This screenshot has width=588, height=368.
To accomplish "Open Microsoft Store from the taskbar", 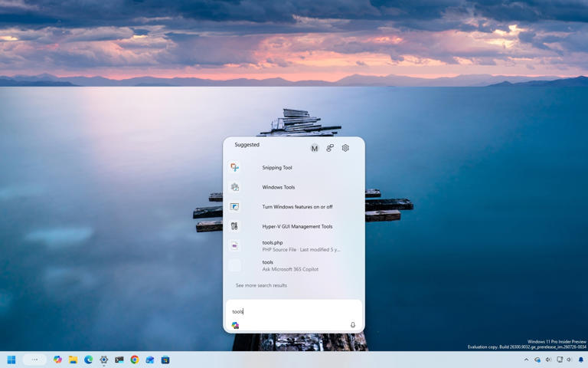I will [165, 360].
